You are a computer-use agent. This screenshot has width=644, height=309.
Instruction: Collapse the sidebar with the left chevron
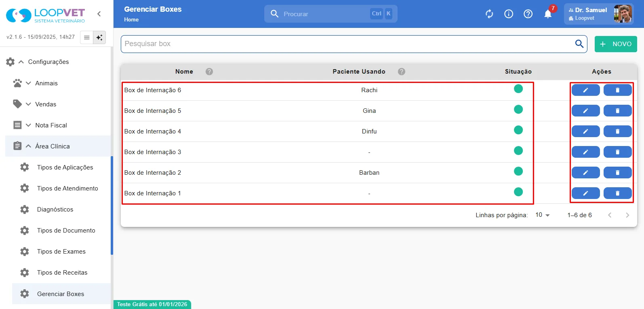pyautogui.click(x=99, y=14)
